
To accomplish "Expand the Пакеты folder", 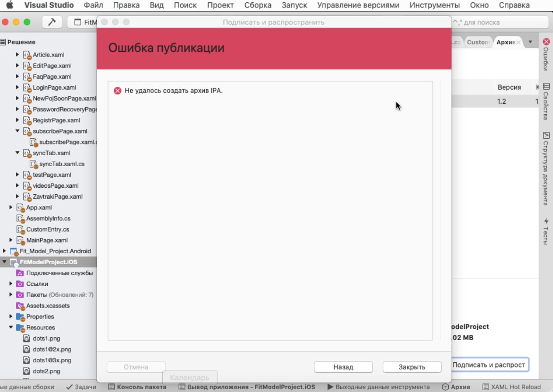I will tap(11, 295).
